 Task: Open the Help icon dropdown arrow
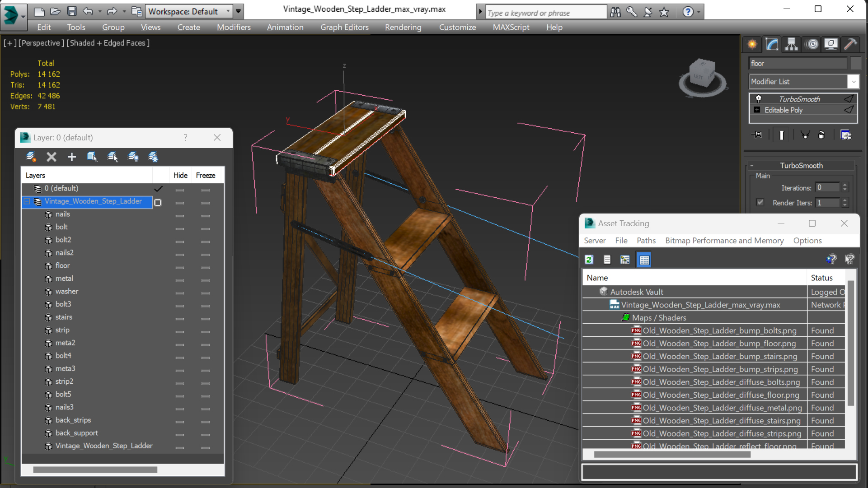pos(699,12)
